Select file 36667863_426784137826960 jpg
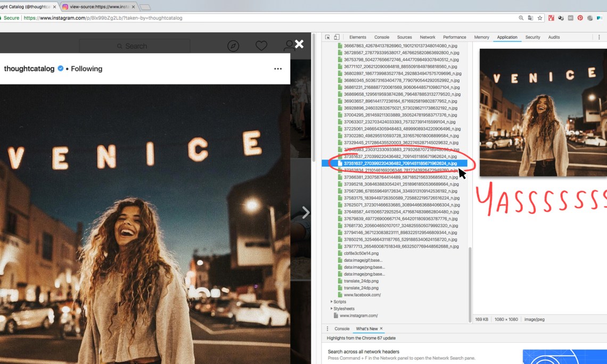The width and height of the screenshot is (607, 364). click(400, 46)
